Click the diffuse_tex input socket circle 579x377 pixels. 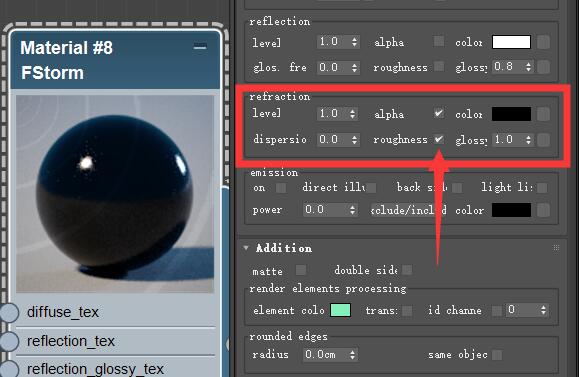9,312
